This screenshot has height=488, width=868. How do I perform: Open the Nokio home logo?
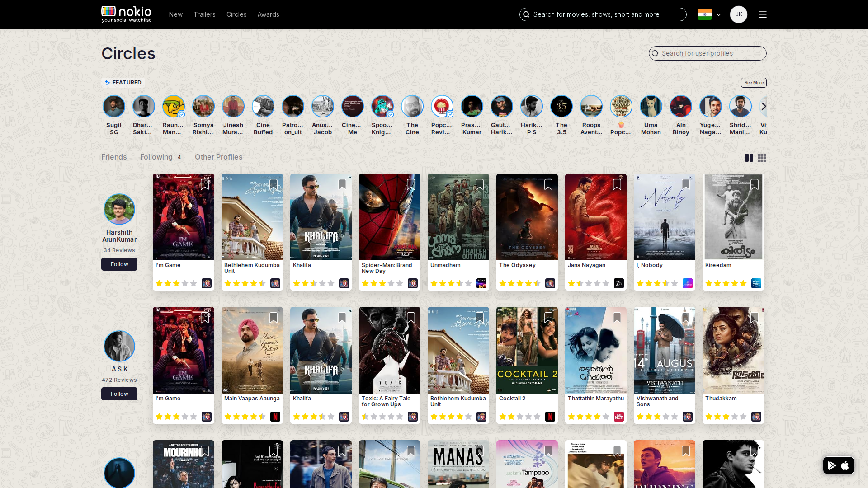click(x=126, y=14)
